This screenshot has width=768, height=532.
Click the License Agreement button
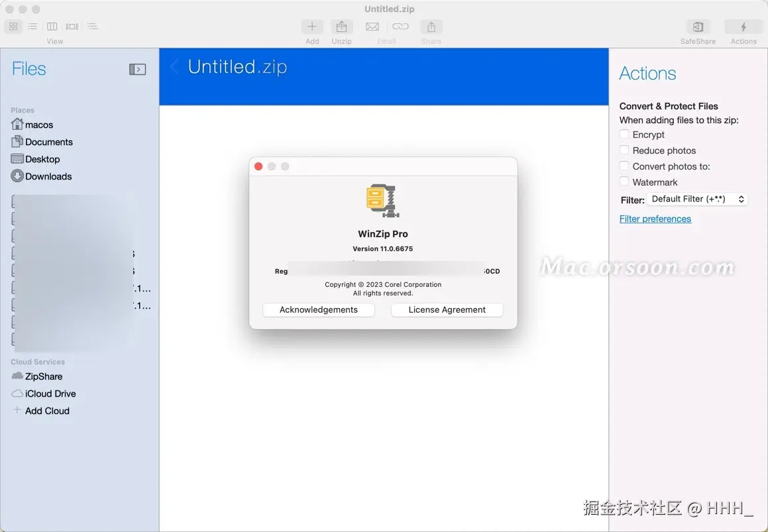tap(447, 309)
